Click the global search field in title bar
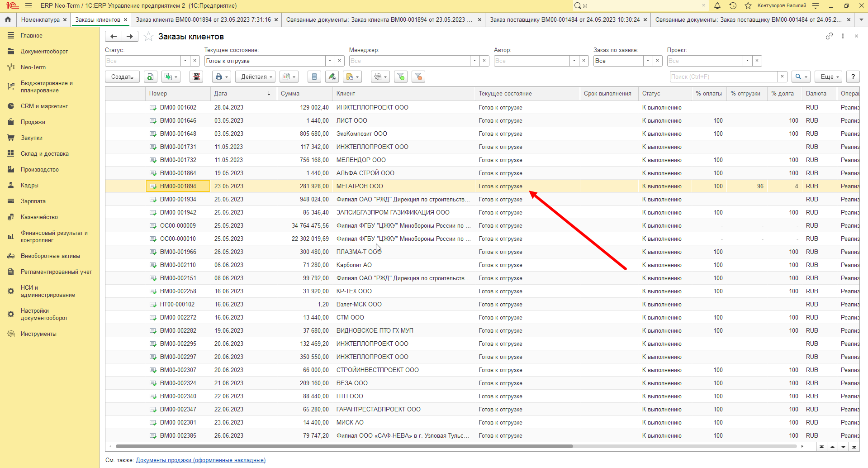The width and height of the screenshot is (868, 468). [x=641, y=6]
